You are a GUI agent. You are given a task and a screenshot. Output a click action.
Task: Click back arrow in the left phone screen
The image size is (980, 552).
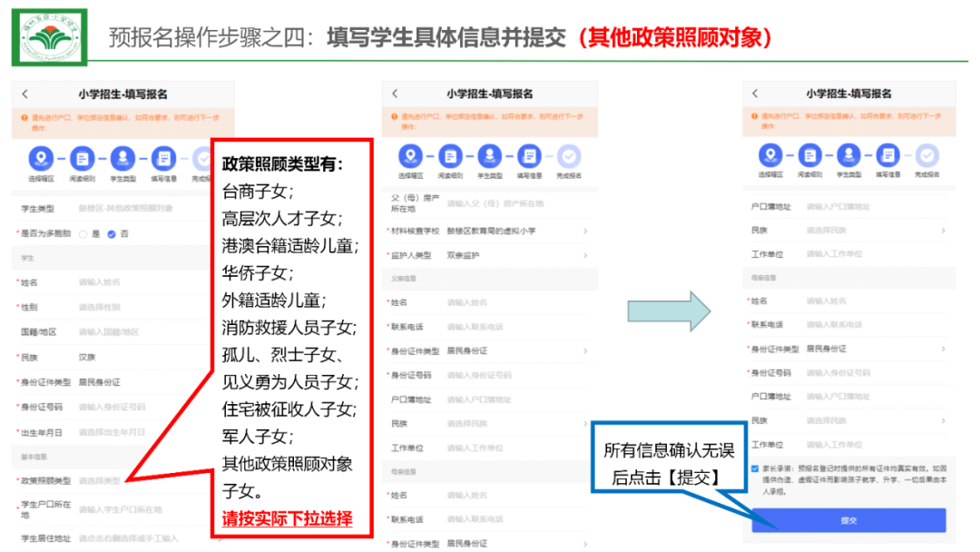pyautogui.click(x=25, y=94)
